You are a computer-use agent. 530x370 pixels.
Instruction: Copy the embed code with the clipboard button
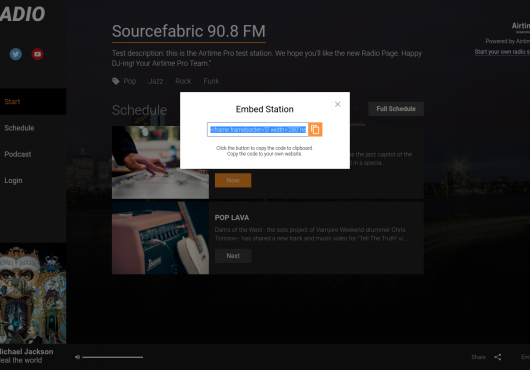[315, 129]
